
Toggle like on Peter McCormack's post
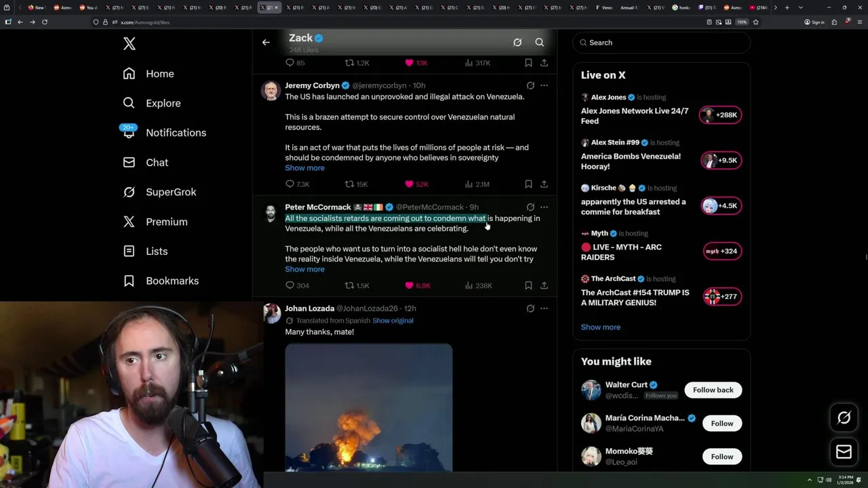click(417, 286)
